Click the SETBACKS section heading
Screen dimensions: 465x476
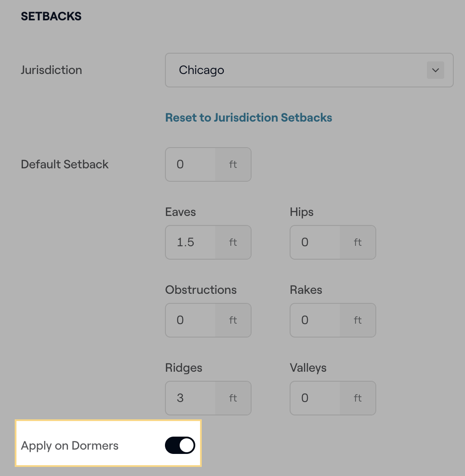(51, 16)
